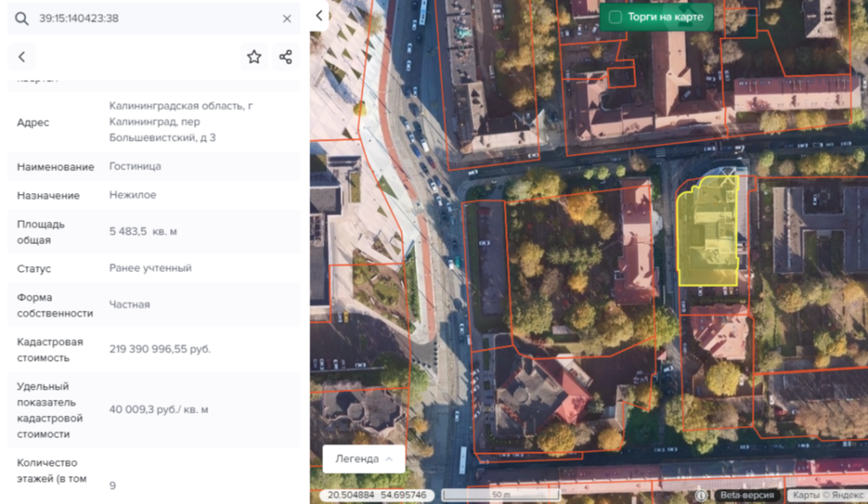Clear the cadastral number search field
Image resolution: width=868 pixels, height=504 pixels.
click(287, 19)
